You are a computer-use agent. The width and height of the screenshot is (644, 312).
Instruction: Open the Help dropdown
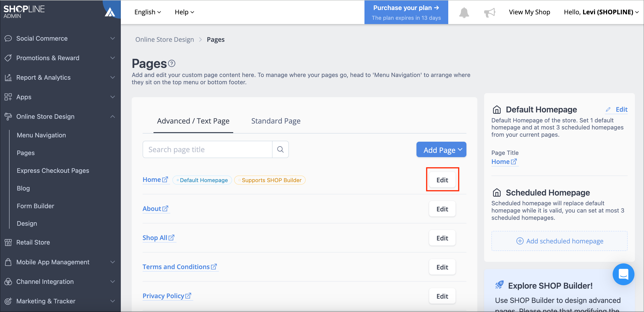click(x=184, y=12)
